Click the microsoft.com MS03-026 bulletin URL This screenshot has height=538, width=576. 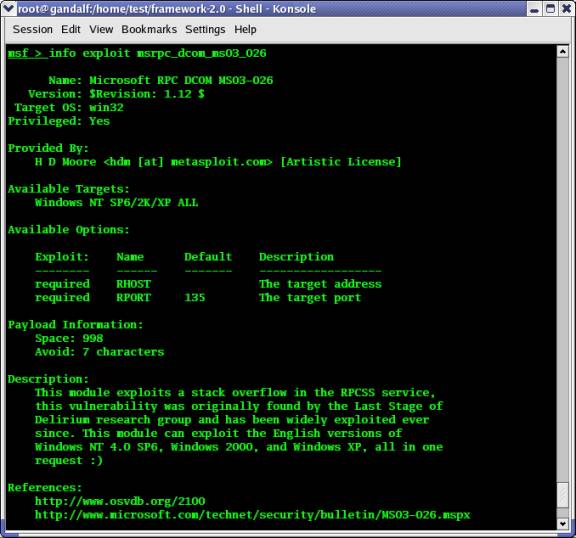tap(252, 515)
